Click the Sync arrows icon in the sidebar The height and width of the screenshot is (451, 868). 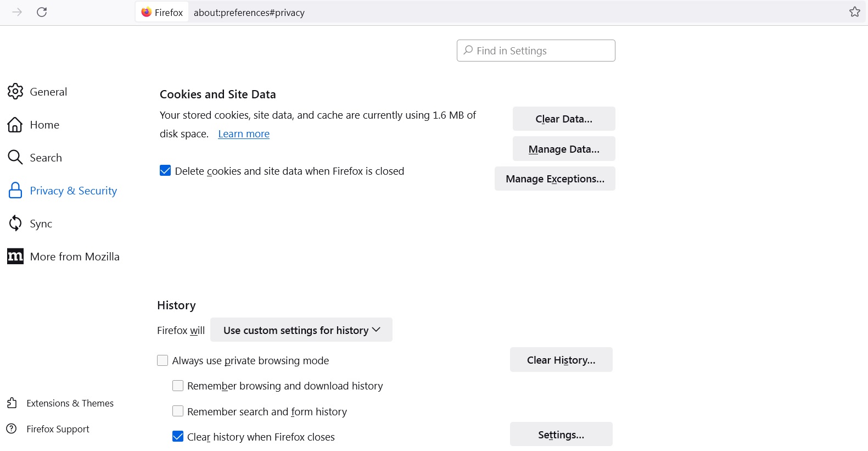[x=15, y=224]
